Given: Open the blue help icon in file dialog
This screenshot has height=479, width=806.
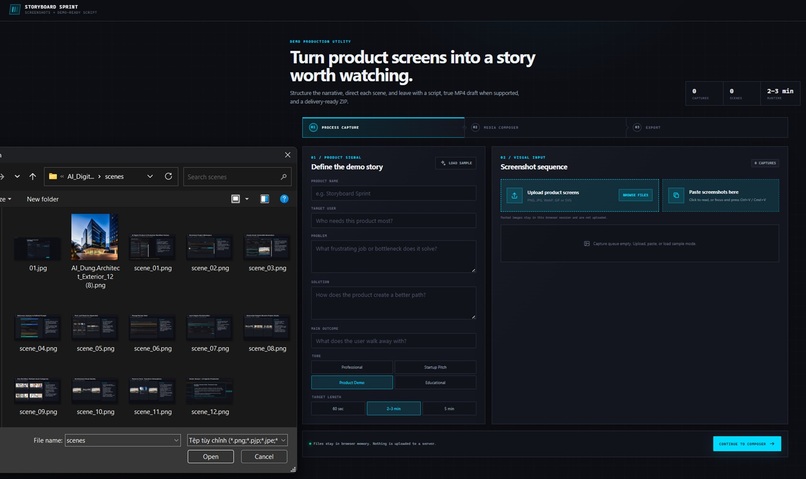Looking at the screenshot, I should (x=284, y=199).
